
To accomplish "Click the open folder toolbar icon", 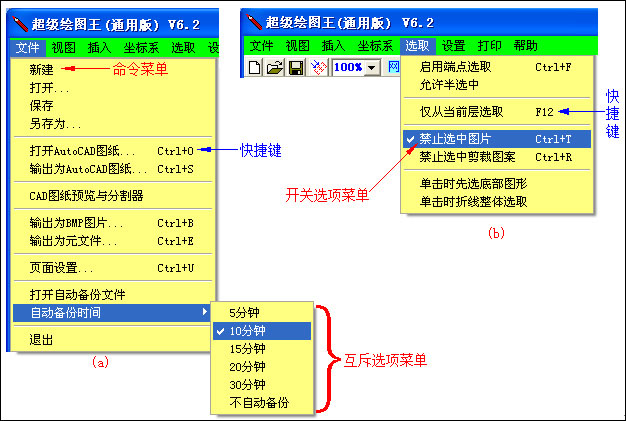I will (x=274, y=67).
